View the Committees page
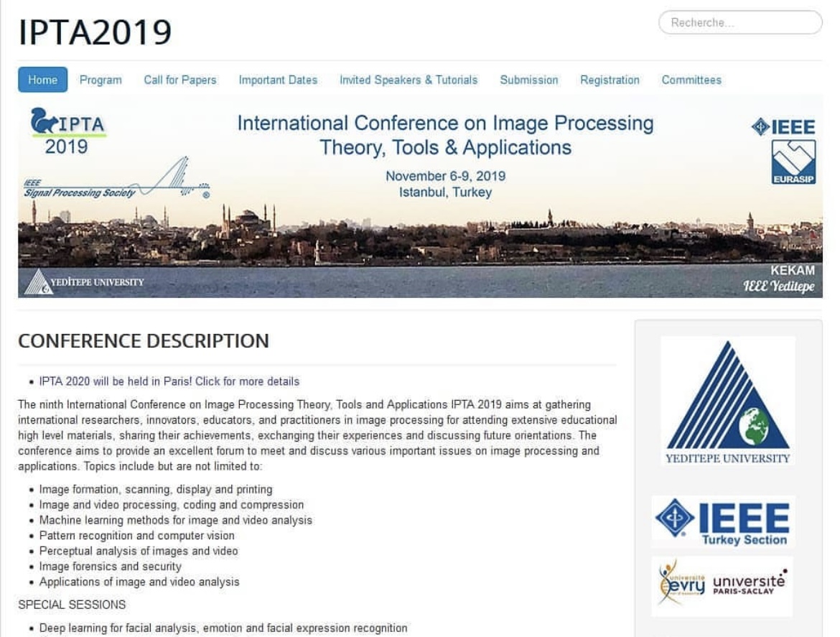Screen dimensions: 840x637 [x=691, y=80]
